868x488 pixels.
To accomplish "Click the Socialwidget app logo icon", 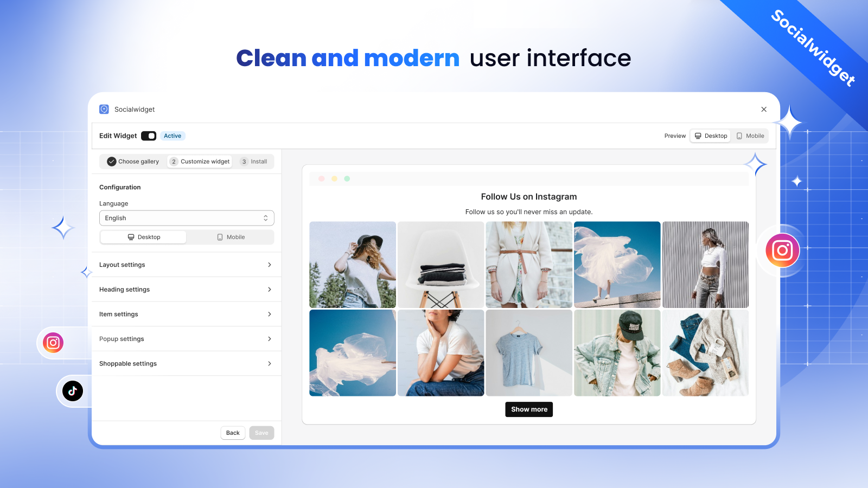I will pos(104,110).
